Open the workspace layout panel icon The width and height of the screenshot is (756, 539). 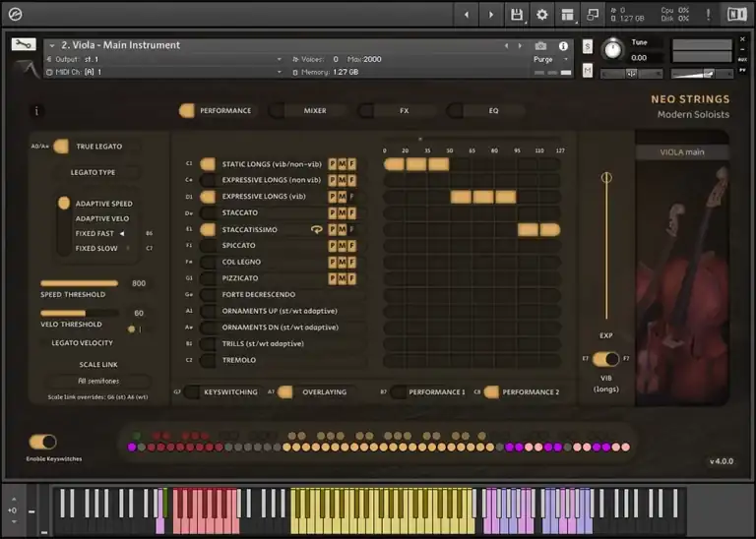[567, 15]
